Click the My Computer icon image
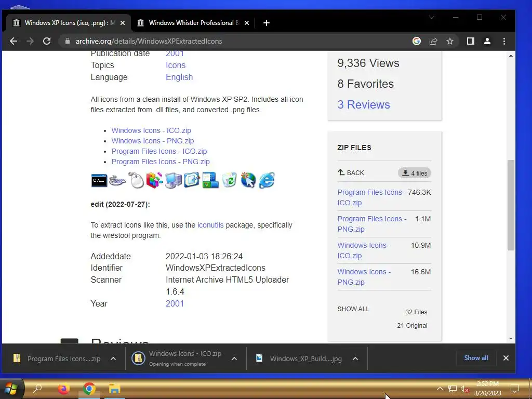This screenshot has height=399, width=532. click(x=174, y=180)
